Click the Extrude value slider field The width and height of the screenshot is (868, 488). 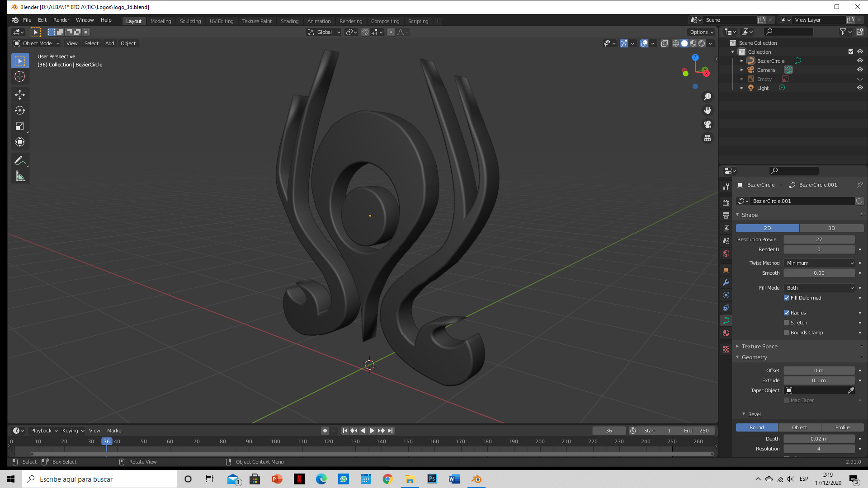point(819,380)
